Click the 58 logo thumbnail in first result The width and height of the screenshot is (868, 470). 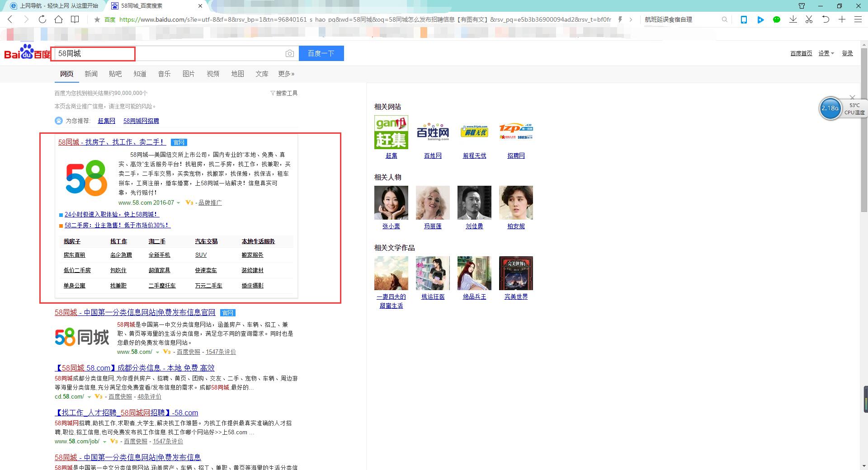pos(86,179)
